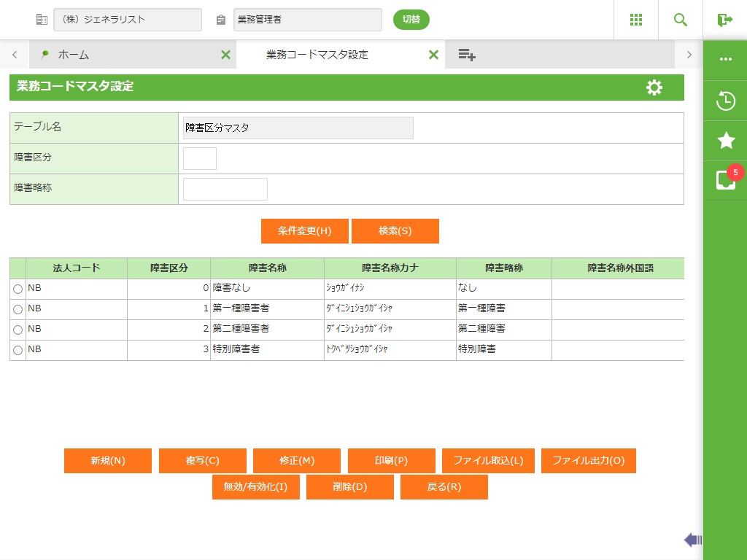Click the search magnifier icon

click(x=681, y=20)
